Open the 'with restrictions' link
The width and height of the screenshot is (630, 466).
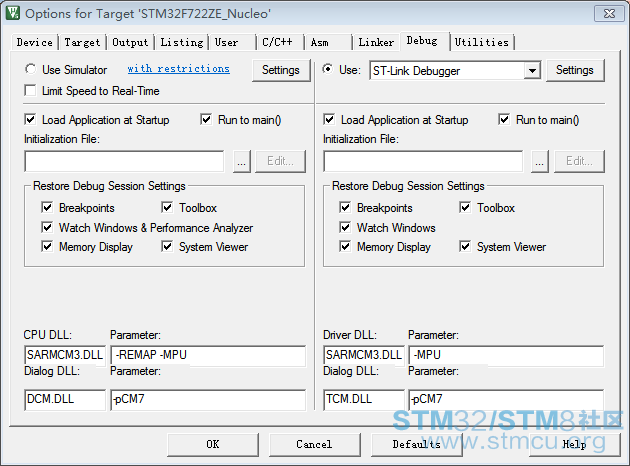point(178,69)
